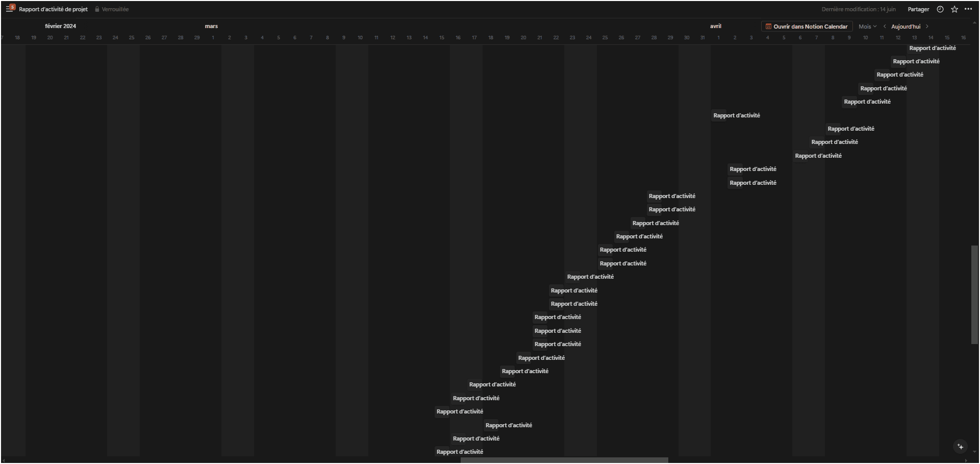Open the Rapport d'activité starting March 18
Image resolution: width=980 pixels, height=464 pixels.
509,425
